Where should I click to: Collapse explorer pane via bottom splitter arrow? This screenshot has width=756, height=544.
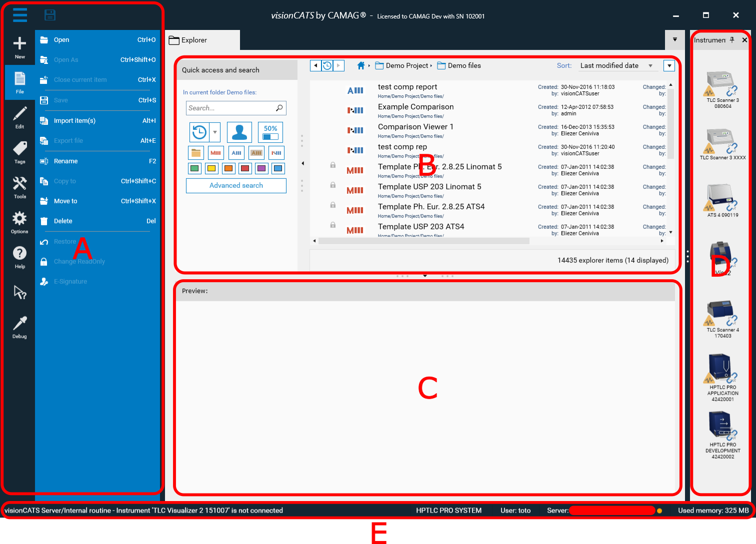425,276
